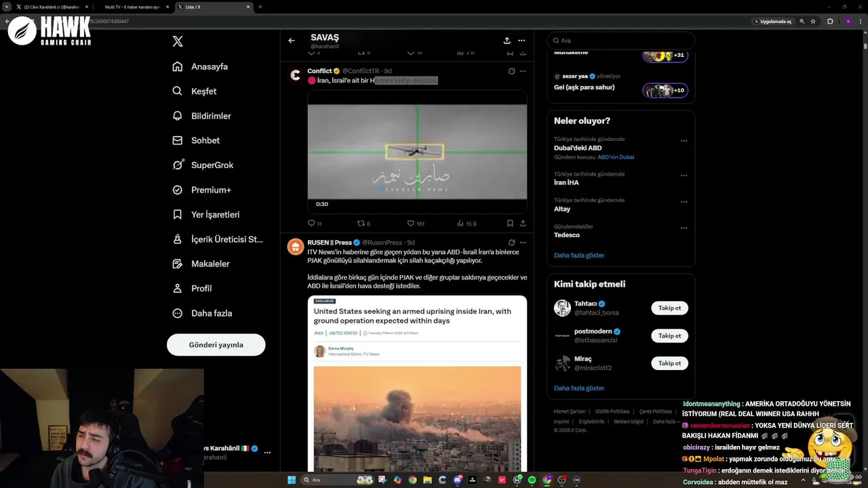
Task: Bookmark this tab with star icon
Action: pos(813,21)
